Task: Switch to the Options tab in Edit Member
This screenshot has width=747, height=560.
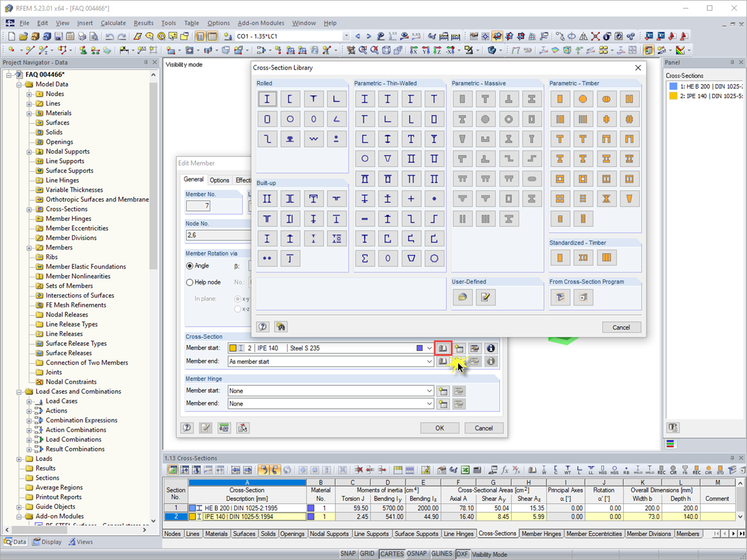Action: click(219, 180)
